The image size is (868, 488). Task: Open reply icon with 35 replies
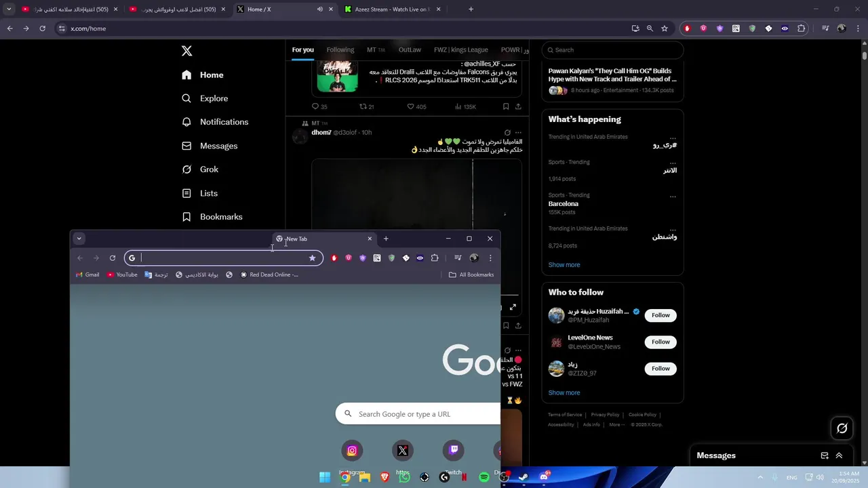click(319, 106)
